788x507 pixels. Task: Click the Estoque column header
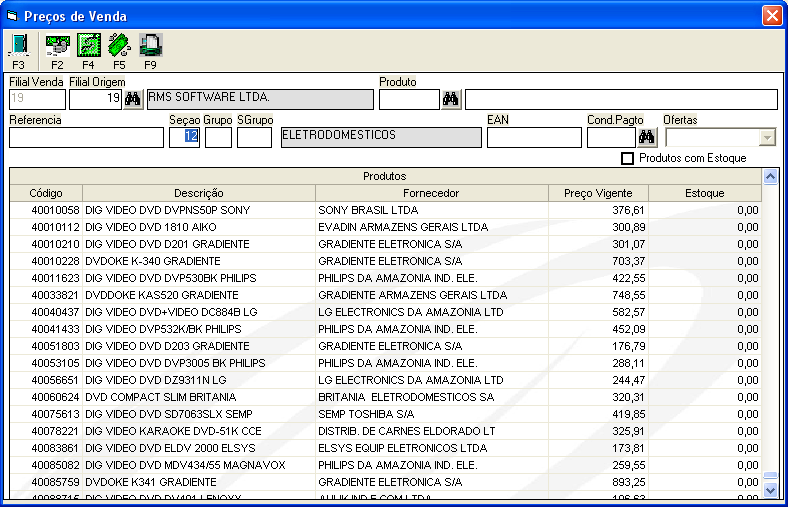pyautogui.click(x=705, y=193)
